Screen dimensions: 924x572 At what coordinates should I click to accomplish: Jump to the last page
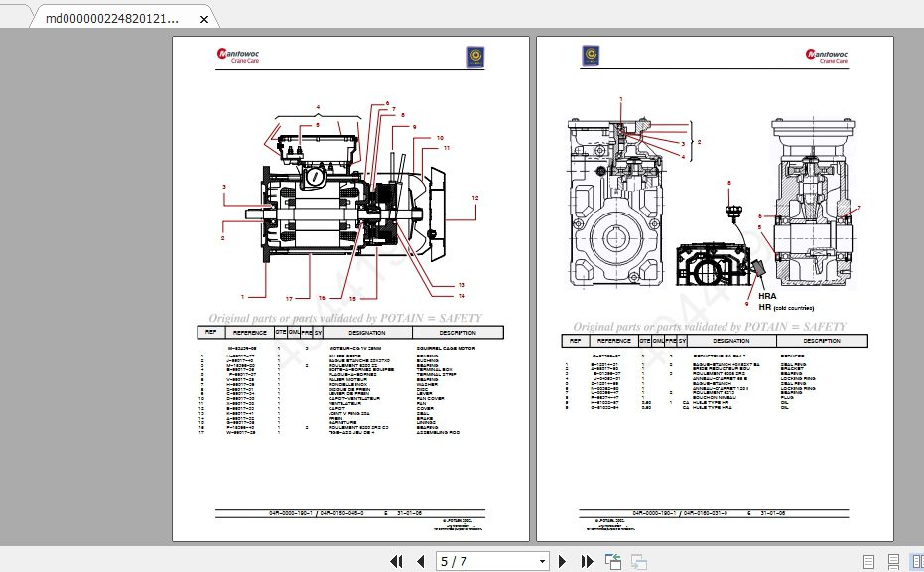coord(587,561)
